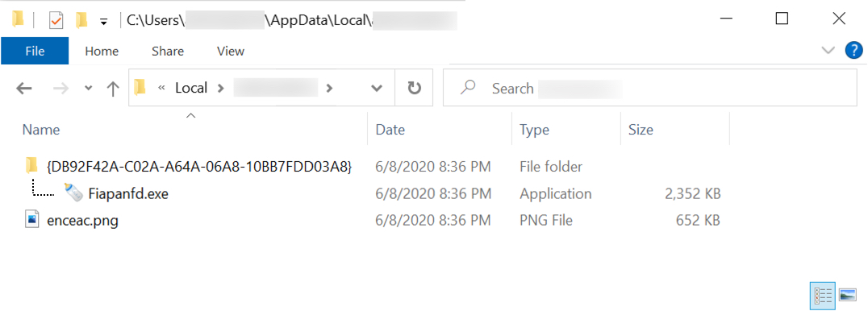Expand the ribbon with the chevron arrow
This screenshot has height=311, width=868.
tap(828, 51)
